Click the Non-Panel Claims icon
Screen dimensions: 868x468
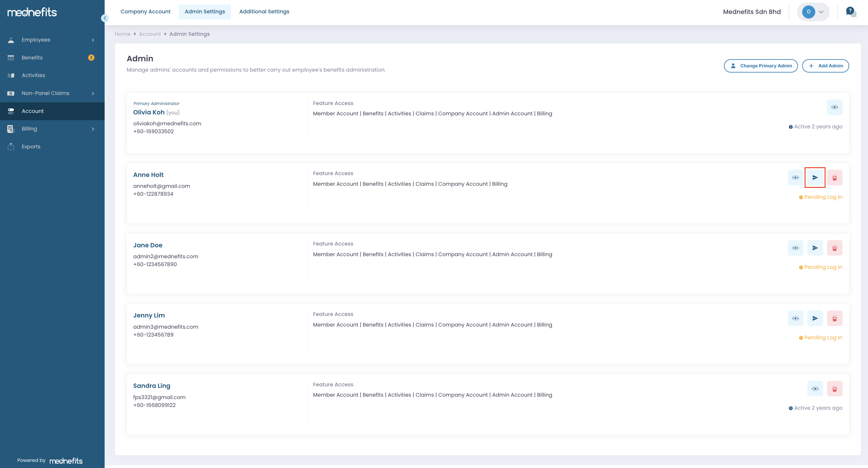[11, 93]
